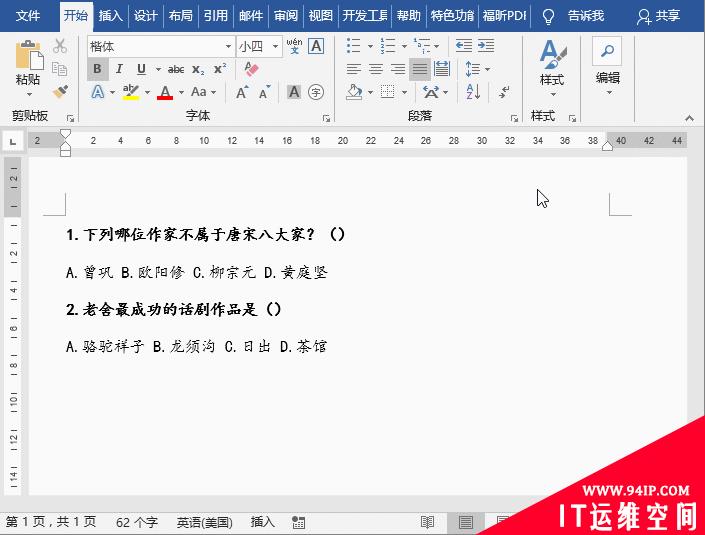This screenshot has height=535, width=705.
Task: Open Change Case (Aa) dropdown
Action: tap(203, 92)
